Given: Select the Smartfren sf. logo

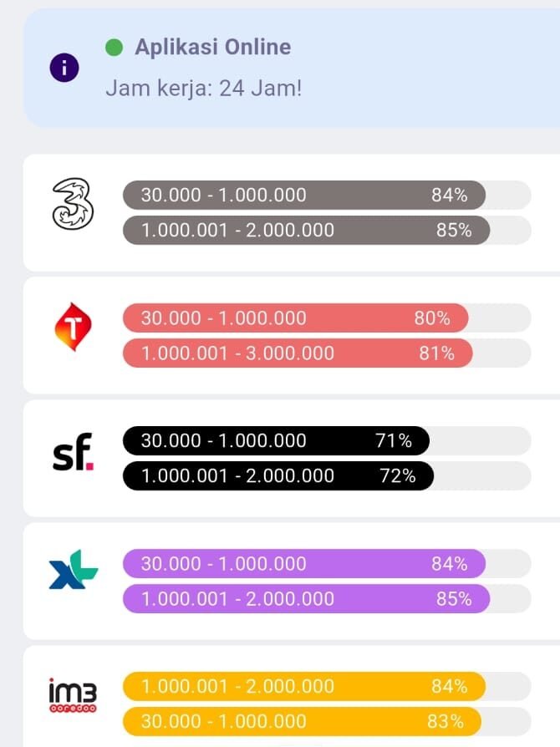Looking at the screenshot, I should click(73, 452).
